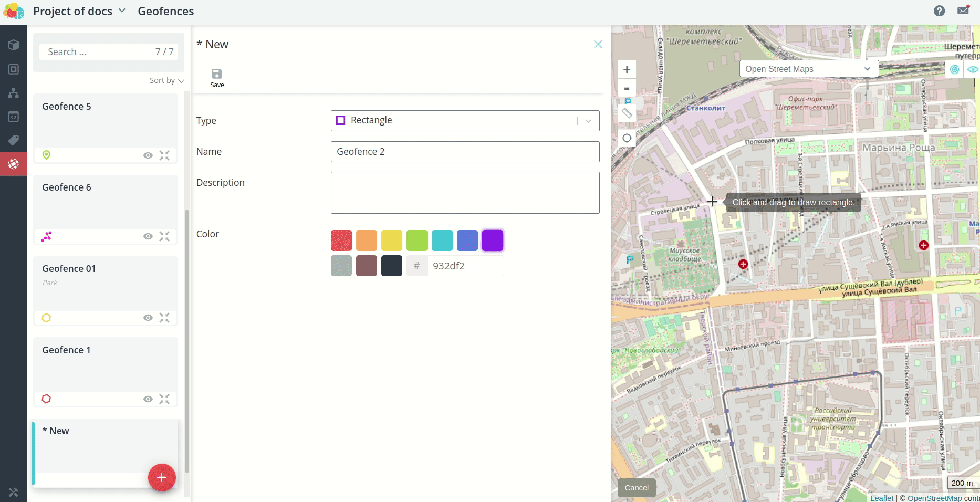Open the Sort by dropdown
This screenshot has height=502, width=980.
[x=166, y=80]
